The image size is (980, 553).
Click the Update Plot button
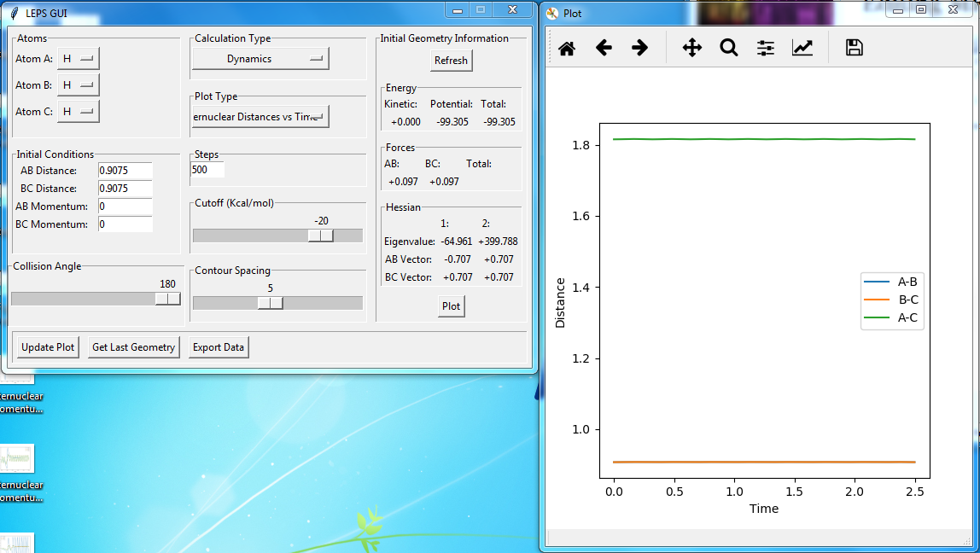pyautogui.click(x=48, y=347)
